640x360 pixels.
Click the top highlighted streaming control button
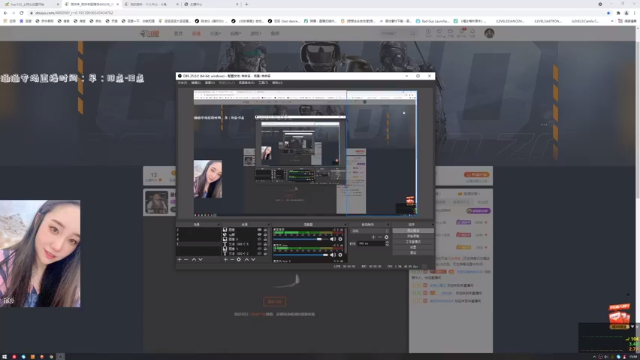click(x=413, y=231)
